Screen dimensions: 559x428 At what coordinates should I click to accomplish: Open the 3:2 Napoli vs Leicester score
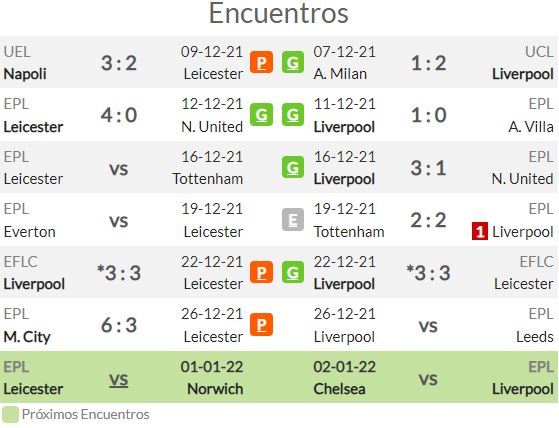click(119, 63)
